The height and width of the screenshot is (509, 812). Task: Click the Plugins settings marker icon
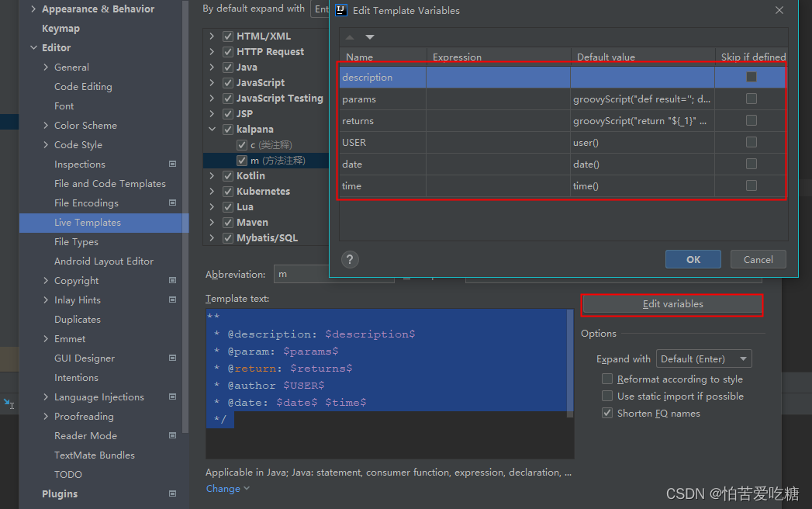pyautogui.click(x=172, y=493)
